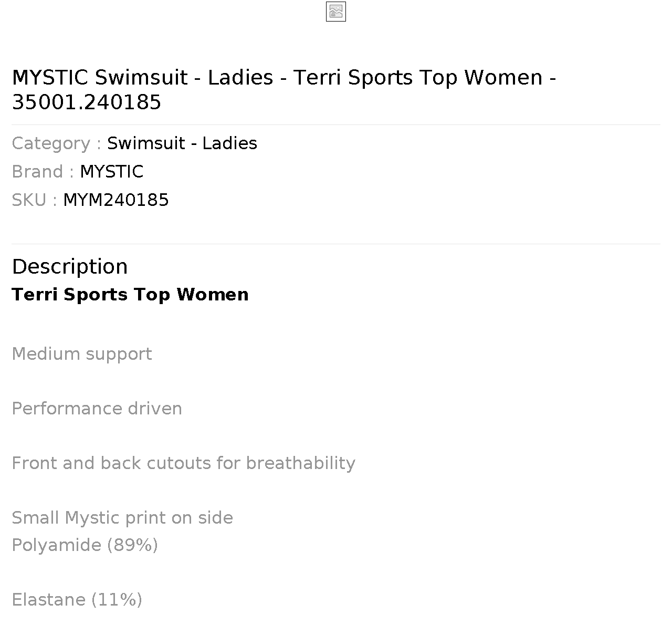Image resolution: width=672 pixels, height=635 pixels.
Task: Select the bold 'Terri Sports Top Women' subtitle
Action: (130, 295)
